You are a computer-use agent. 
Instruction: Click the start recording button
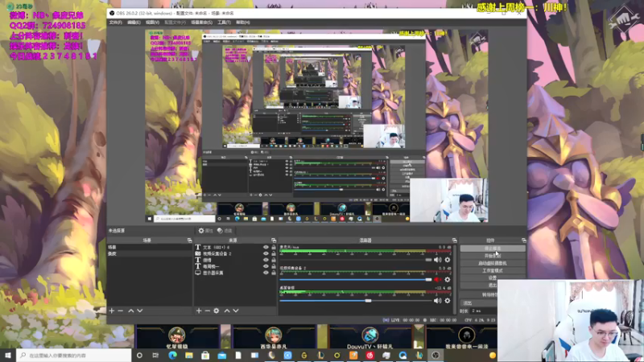[493, 256]
